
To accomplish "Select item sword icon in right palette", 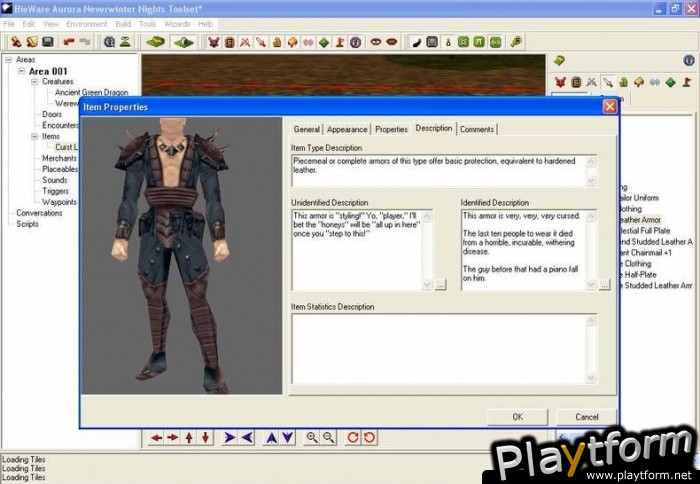I will [608, 82].
